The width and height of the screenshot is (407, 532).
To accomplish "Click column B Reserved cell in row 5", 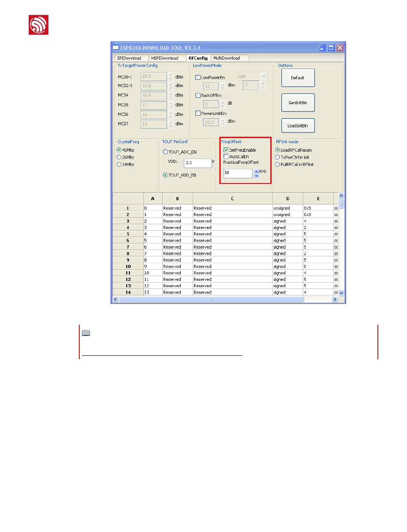I will 178,234.
